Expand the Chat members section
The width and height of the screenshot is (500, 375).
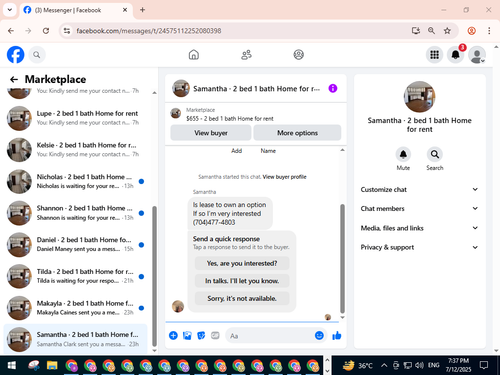click(x=419, y=208)
